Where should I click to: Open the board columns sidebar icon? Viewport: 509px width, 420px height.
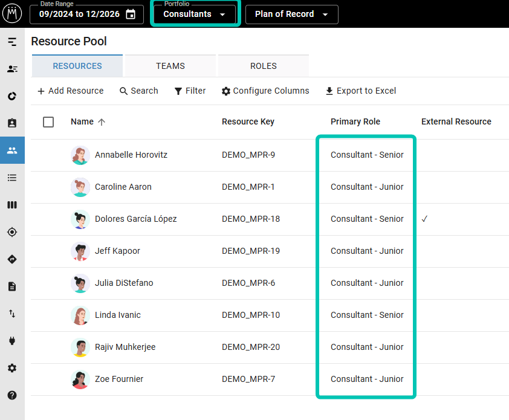click(x=12, y=205)
